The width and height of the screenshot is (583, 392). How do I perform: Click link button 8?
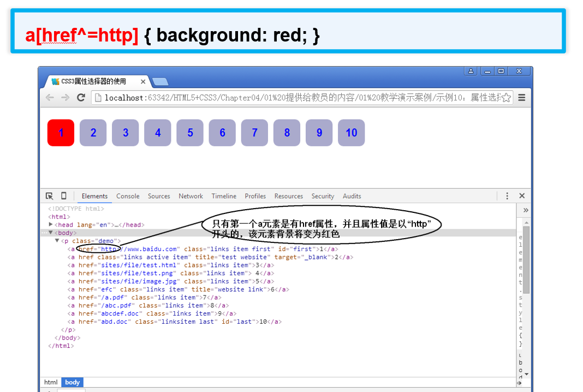click(x=287, y=133)
